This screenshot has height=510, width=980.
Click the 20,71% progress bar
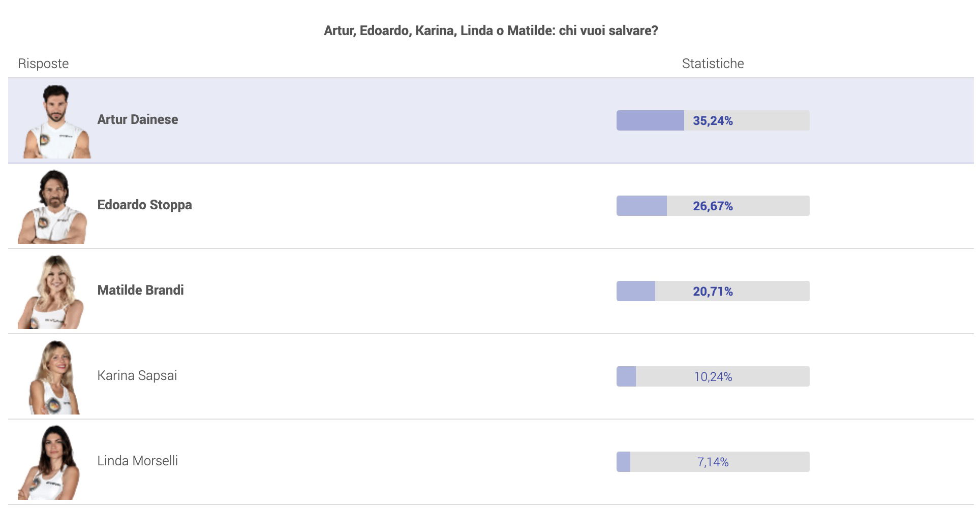pos(713,291)
